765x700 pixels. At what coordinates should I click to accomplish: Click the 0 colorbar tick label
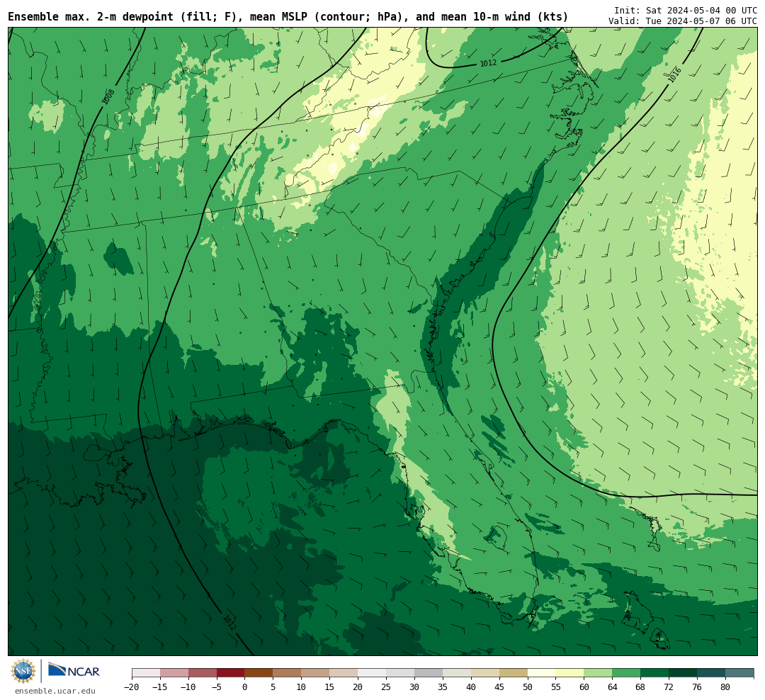point(245,687)
